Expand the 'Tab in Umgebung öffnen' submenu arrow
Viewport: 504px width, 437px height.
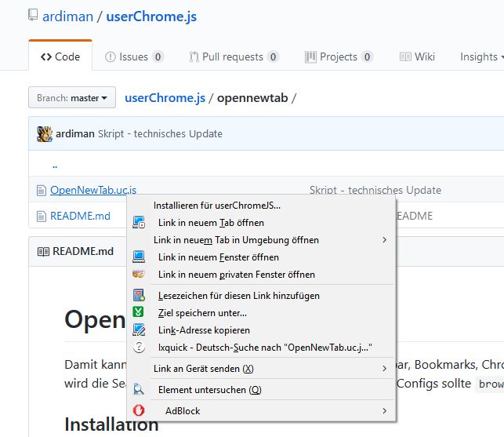point(384,240)
